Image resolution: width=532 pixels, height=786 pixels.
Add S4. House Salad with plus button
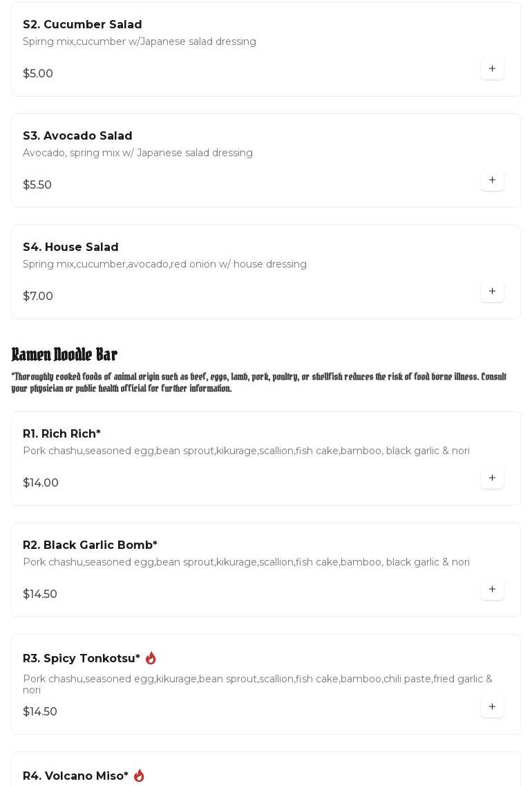[492, 292]
